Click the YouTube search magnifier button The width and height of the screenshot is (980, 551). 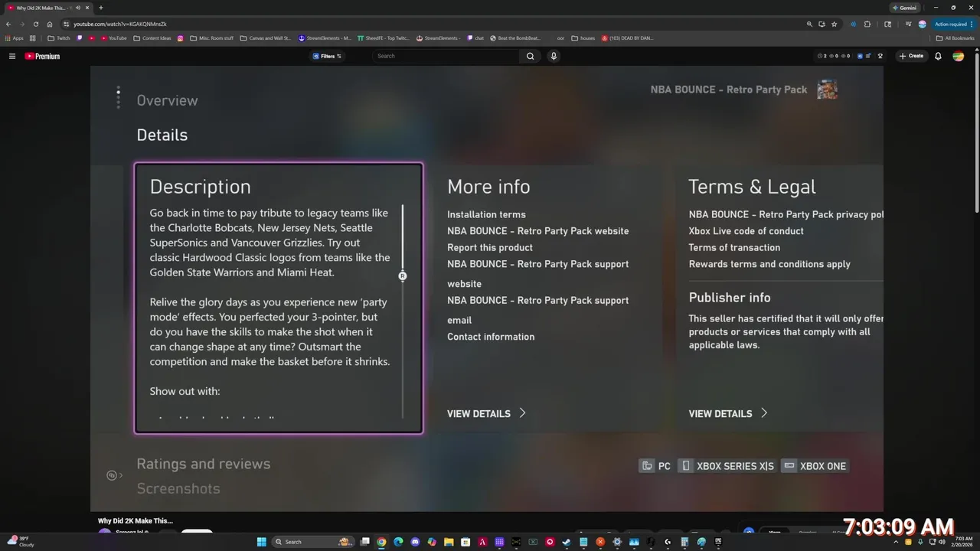[x=530, y=56]
